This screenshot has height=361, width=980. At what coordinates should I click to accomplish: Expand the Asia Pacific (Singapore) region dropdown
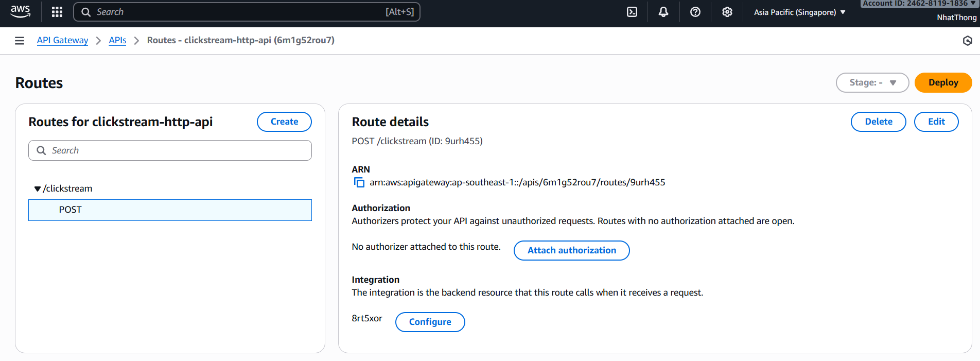(799, 12)
